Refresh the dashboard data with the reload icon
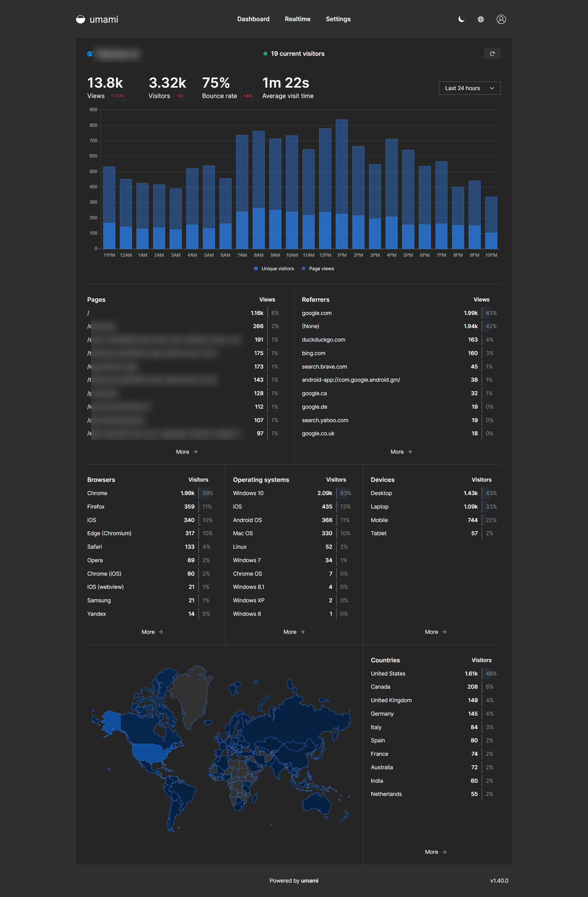This screenshot has width=588, height=897. [492, 54]
